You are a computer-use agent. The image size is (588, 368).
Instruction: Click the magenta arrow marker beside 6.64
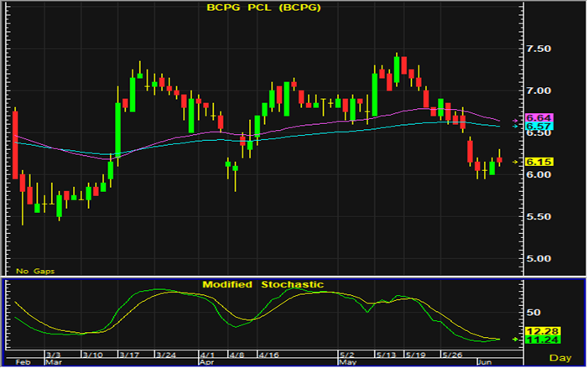tap(516, 121)
